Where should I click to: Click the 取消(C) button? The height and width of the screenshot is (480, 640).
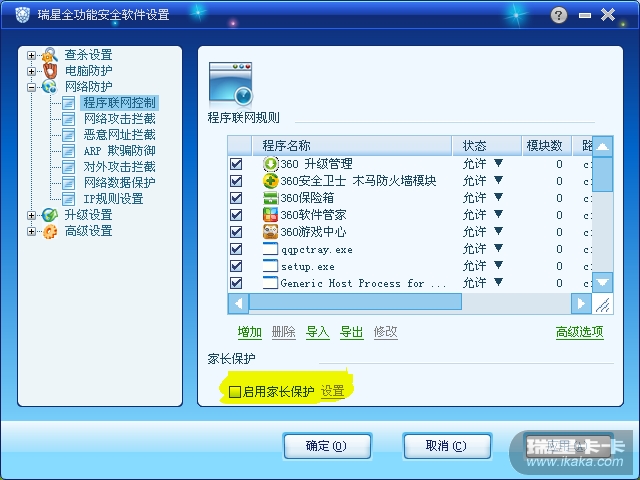(x=447, y=446)
